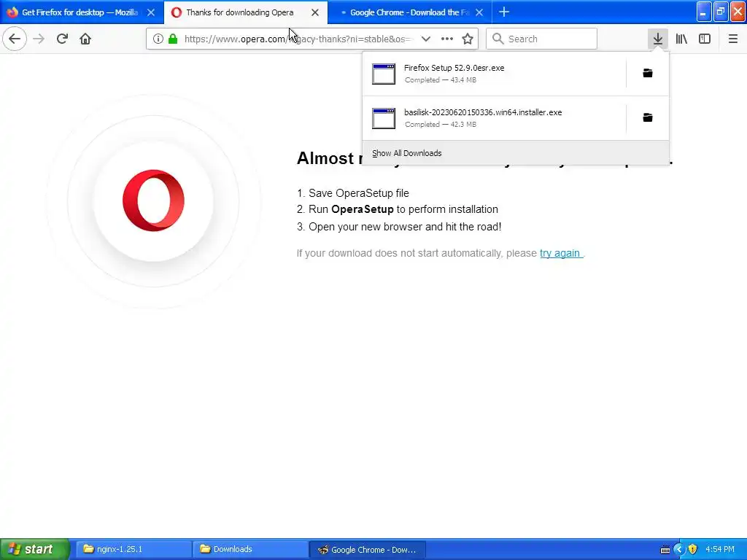Image resolution: width=747 pixels, height=560 pixels.
Task: Switch to nginx-1.25.1 taskbar window
Action: click(x=133, y=550)
